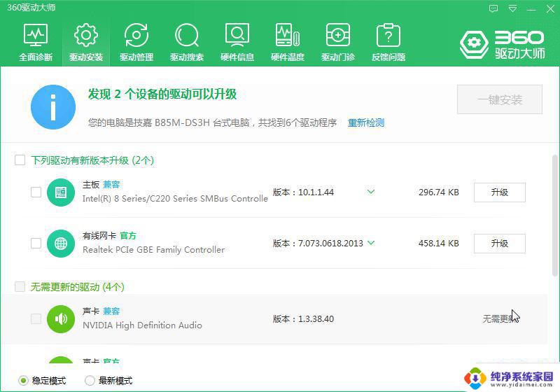Screen dimensions: 560x392
Task: Click heading 发现 2 个设备的驱动可以升级
Action: [162, 94]
